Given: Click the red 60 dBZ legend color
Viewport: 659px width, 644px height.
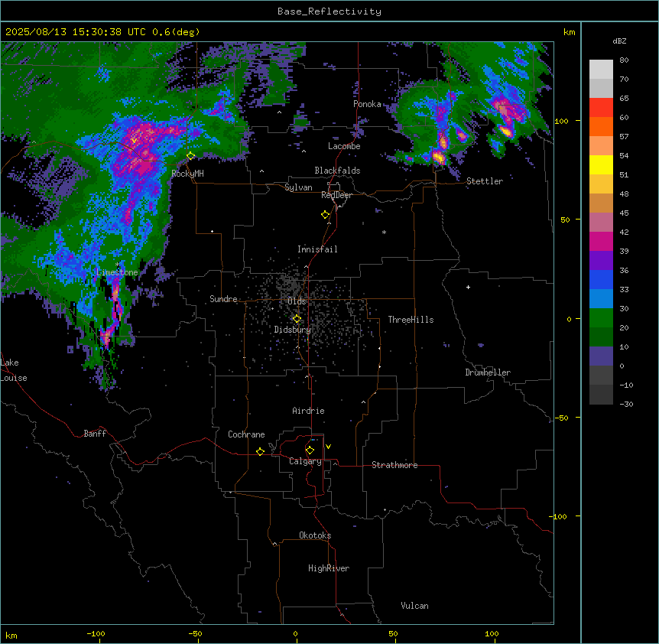Looking at the screenshot, I should point(601,108).
